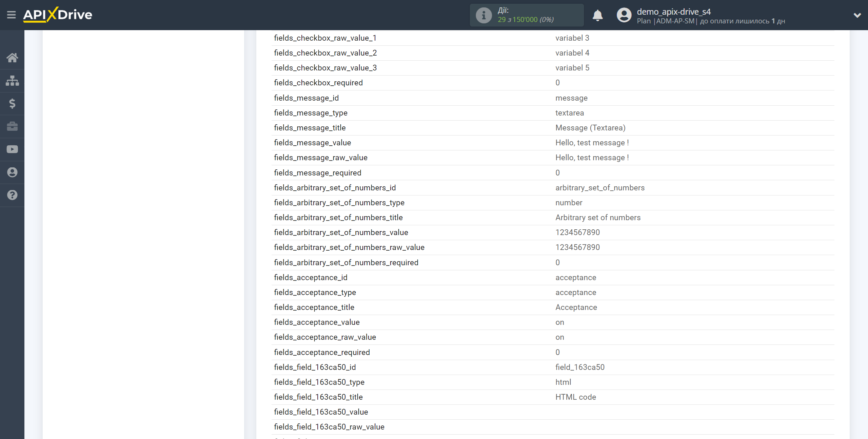Click the demo_apix-drive_s4 username
The width and height of the screenshot is (868, 439).
[673, 12]
